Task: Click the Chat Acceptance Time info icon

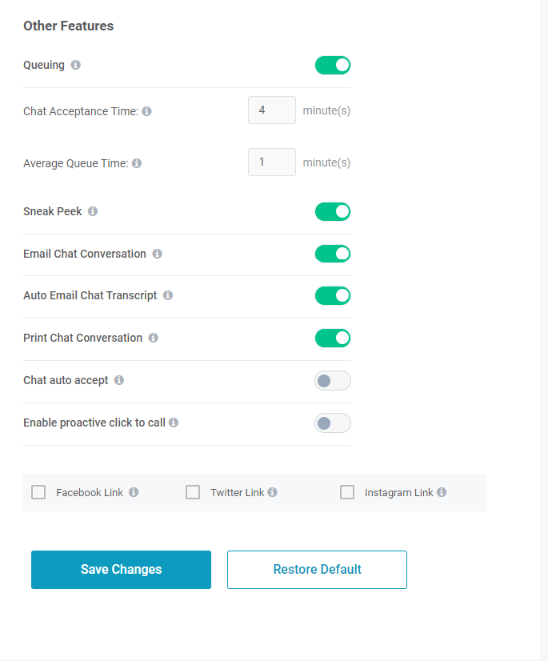Action: point(147,111)
